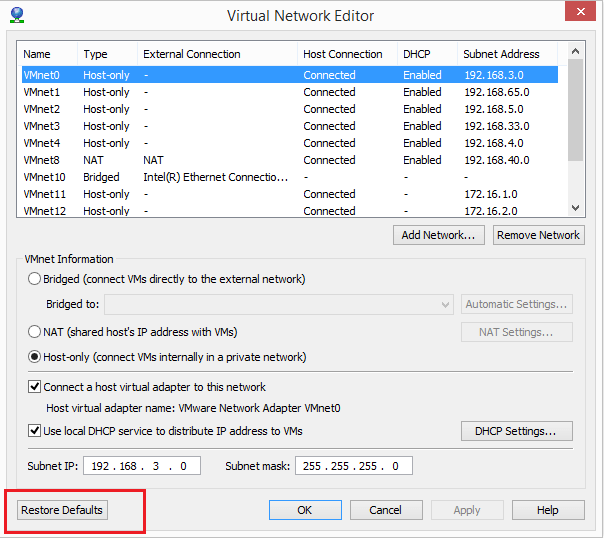Select the NAT radio option
Image resolution: width=604 pixels, height=538 pixels.
coord(36,331)
